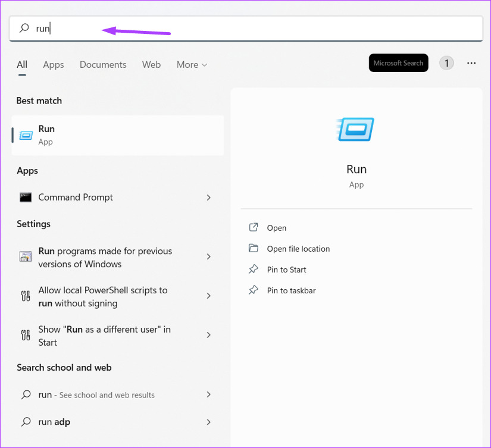Open 'Run programs made for previous versions of Windows'
The height and width of the screenshot is (448, 491).
117,258
